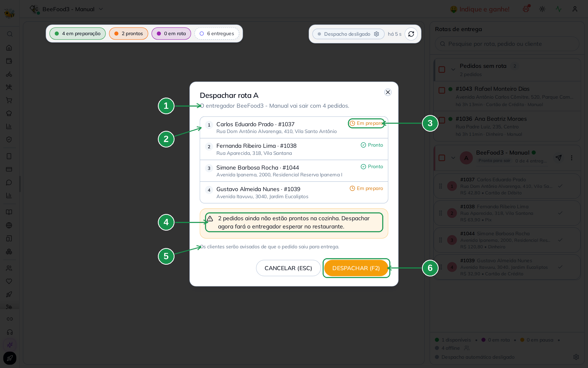The height and width of the screenshot is (368, 588).
Task: Select the 4 em preparação filter
Action: [78, 34]
